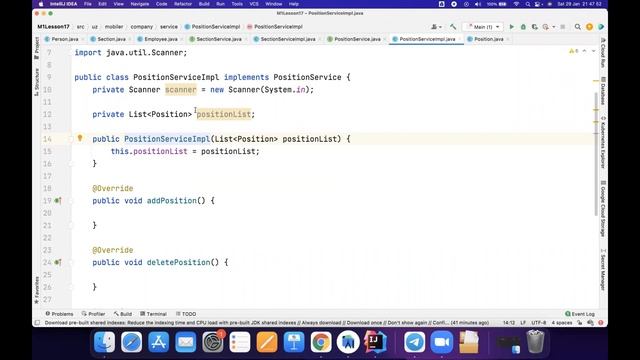
Task: Click the UTF-8 encoding selector
Action: [539, 323]
